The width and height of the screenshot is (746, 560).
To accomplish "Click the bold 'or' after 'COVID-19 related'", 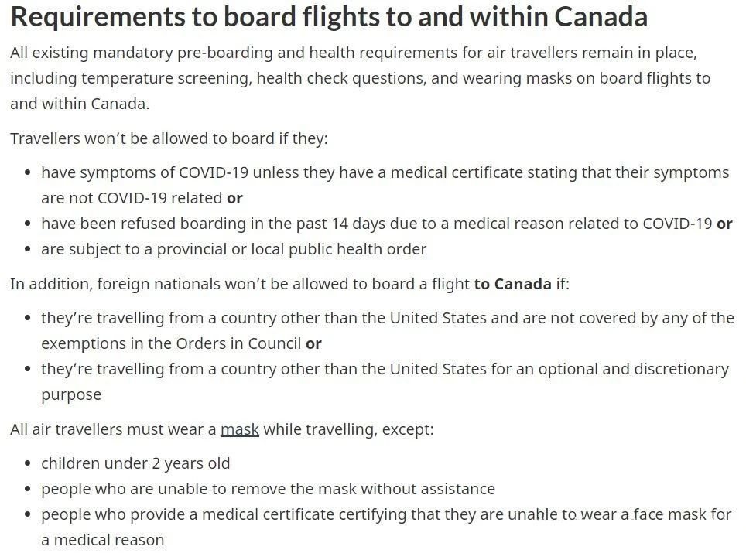I will coord(234,198).
